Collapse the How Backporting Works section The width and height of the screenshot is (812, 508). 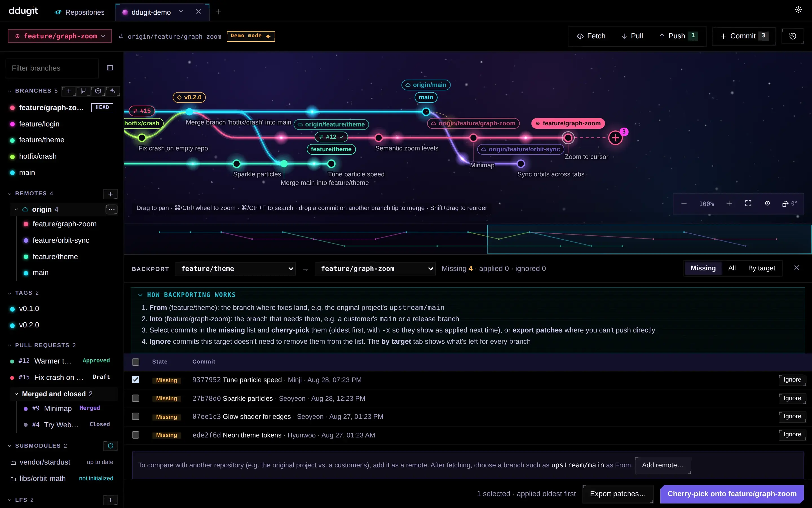(187, 295)
